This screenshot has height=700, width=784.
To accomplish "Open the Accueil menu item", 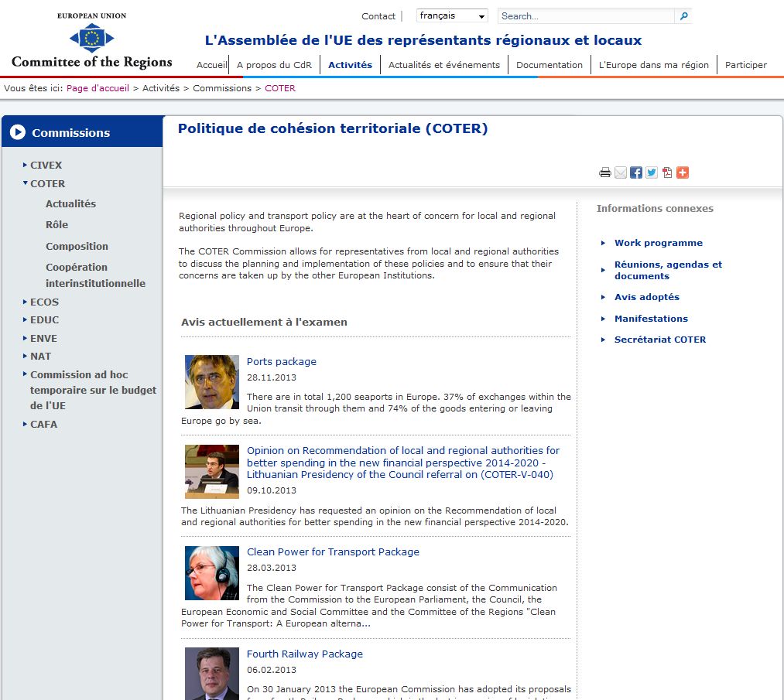I will pos(211,65).
